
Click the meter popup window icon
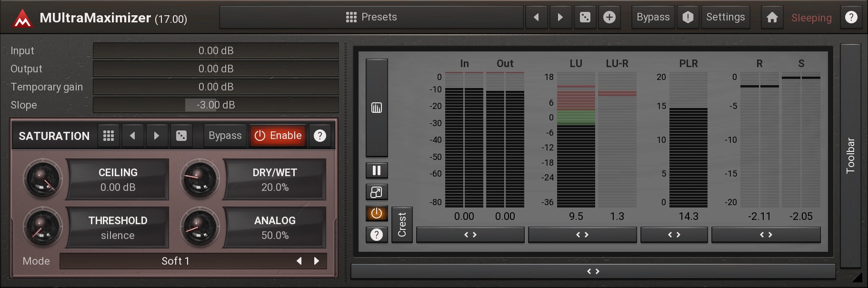click(x=377, y=192)
